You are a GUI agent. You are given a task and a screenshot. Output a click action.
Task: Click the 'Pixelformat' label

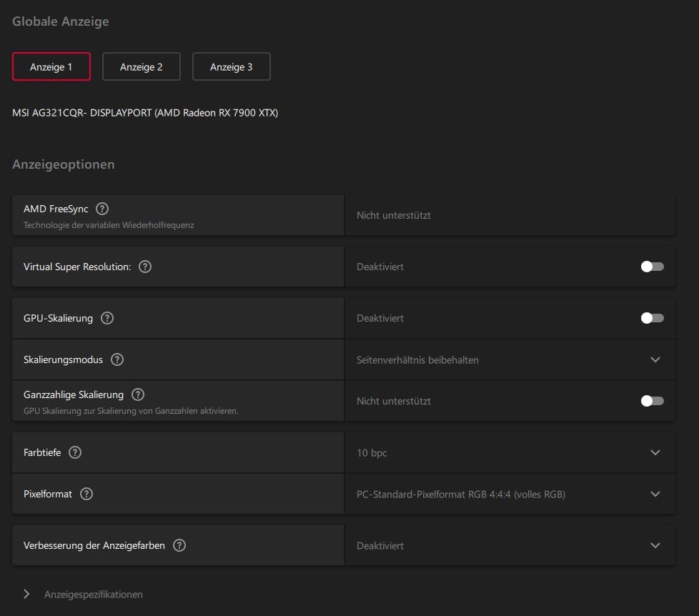pyautogui.click(x=48, y=494)
